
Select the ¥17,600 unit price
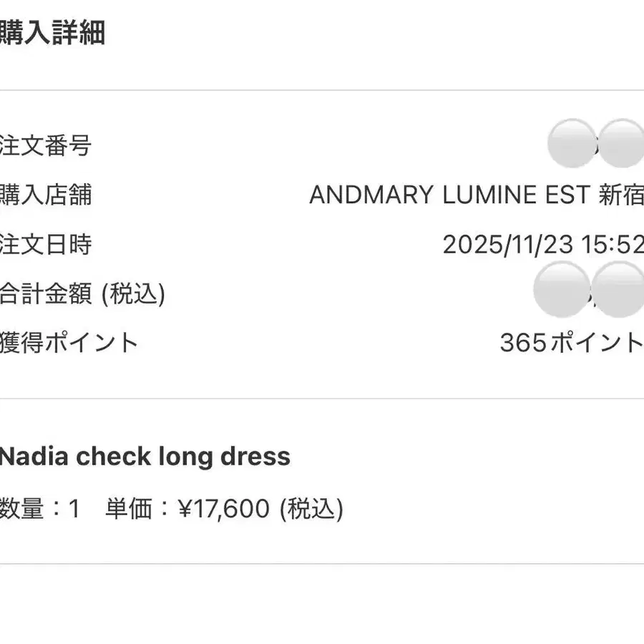pyautogui.click(x=223, y=509)
